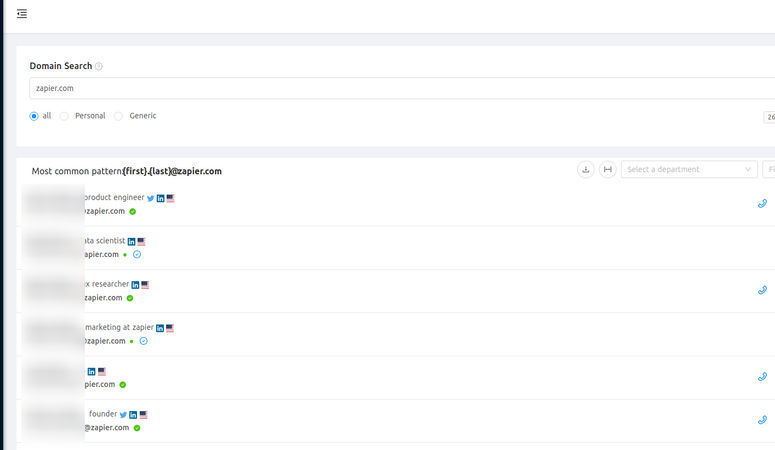
Task: Open Twitter icon in founder row
Action: coord(123,415)
